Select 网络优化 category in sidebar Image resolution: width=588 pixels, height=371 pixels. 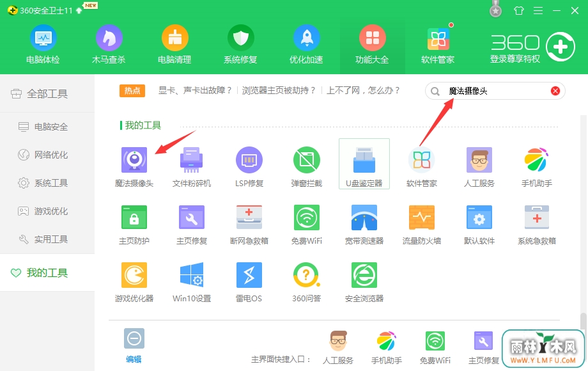pyautogui.click(x=47, y=155)
